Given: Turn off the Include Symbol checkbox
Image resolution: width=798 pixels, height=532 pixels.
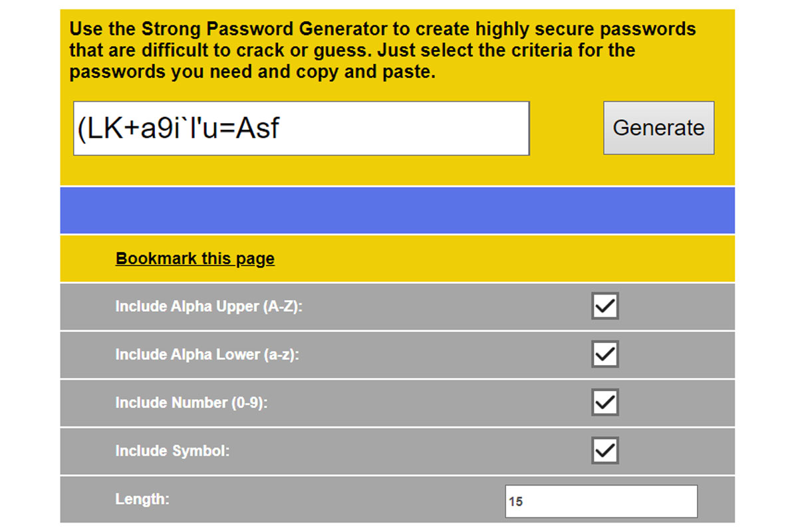Looking at the screenshot, I should [605, 451].
